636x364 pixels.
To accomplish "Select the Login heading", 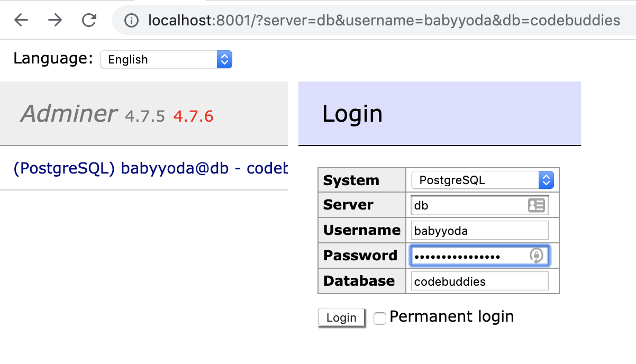I will point(352,114).
